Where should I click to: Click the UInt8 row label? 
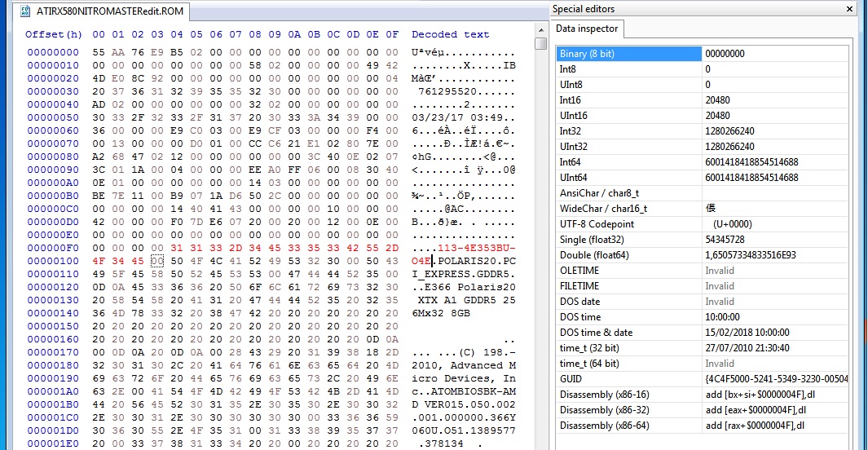tap(571, 85)
